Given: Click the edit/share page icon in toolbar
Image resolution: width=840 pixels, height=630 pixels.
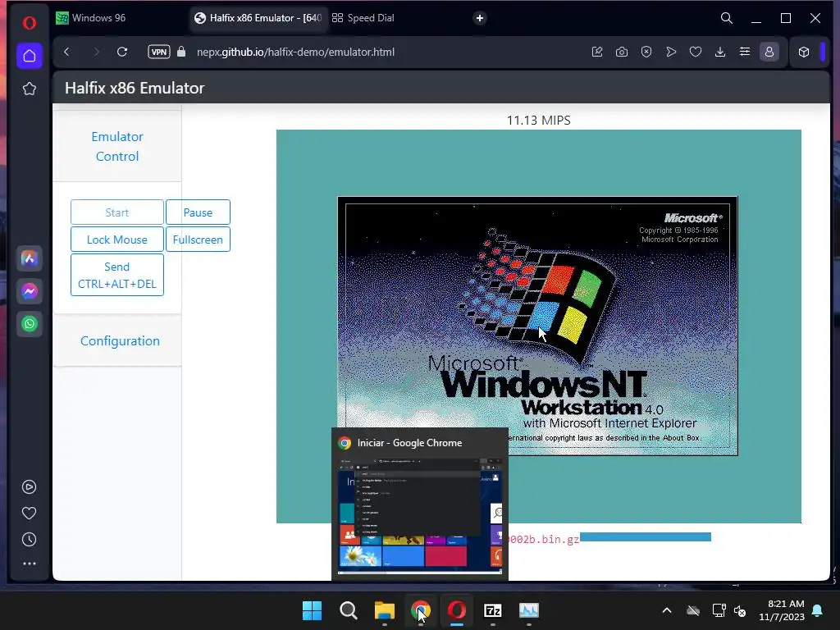Looking at the screenshot, I should coord(597,52).
